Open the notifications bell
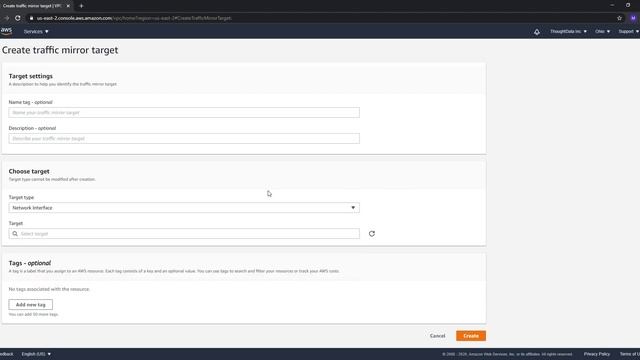The image size is (640, 360). click(x=537, y=31)
